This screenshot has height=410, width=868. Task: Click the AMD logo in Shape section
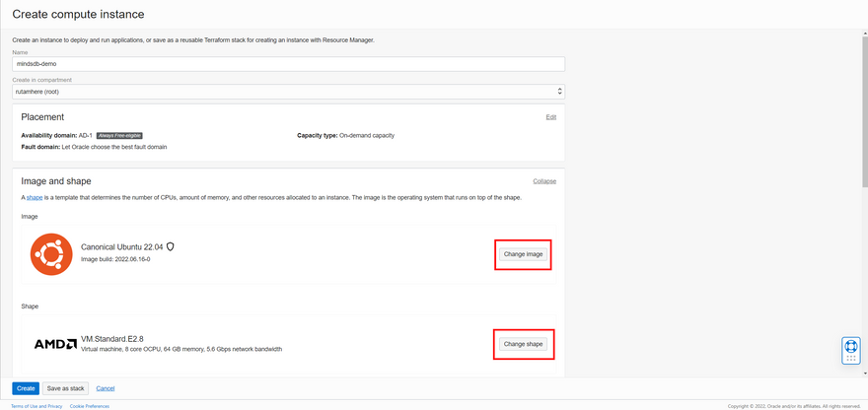click(55, 344)
